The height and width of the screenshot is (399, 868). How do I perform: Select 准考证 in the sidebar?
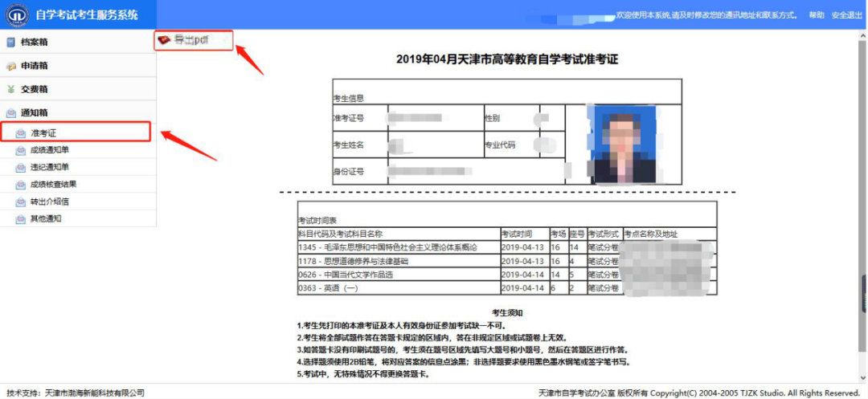[x=43, y=132]
